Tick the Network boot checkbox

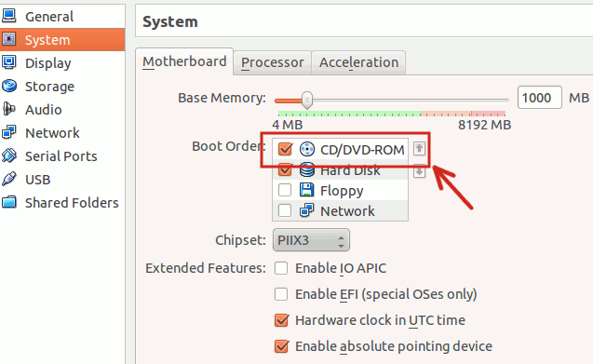[x=285, y=210]
